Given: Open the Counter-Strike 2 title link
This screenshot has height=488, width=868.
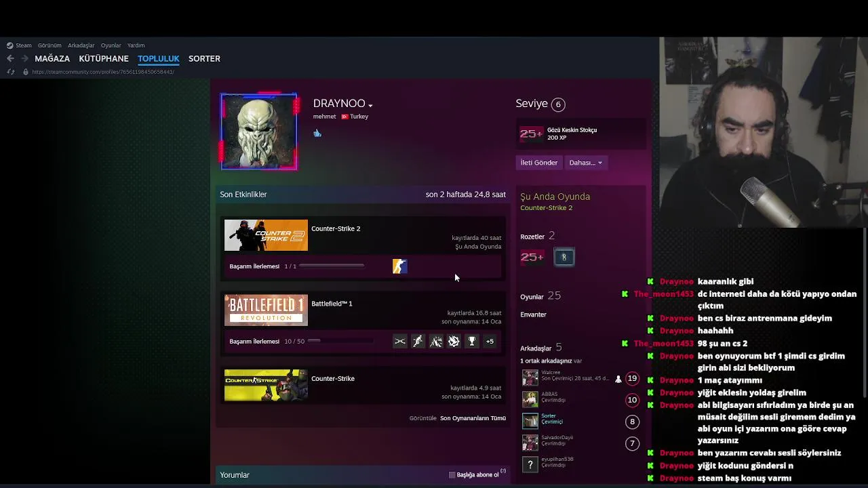Looking at the screenshot, I should pos(336,229).
